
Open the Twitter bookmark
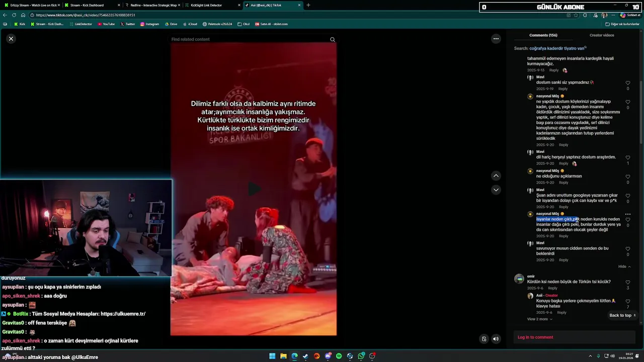pos(128,24)
